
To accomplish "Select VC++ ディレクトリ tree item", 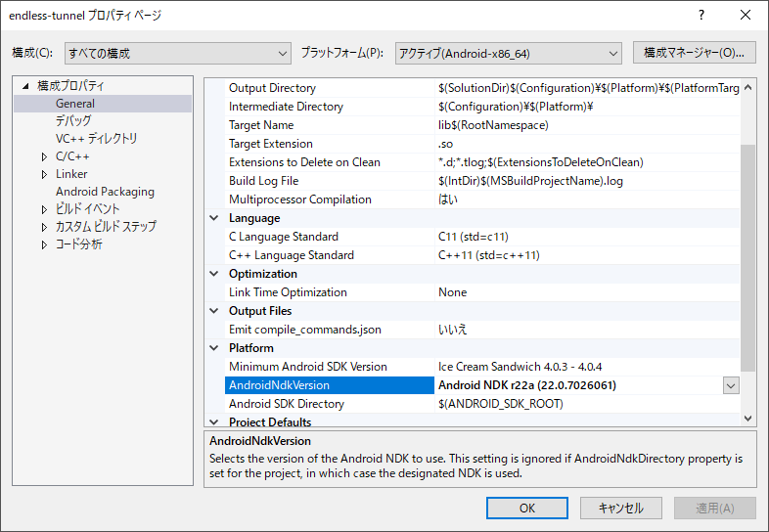I will click(96, 138).
